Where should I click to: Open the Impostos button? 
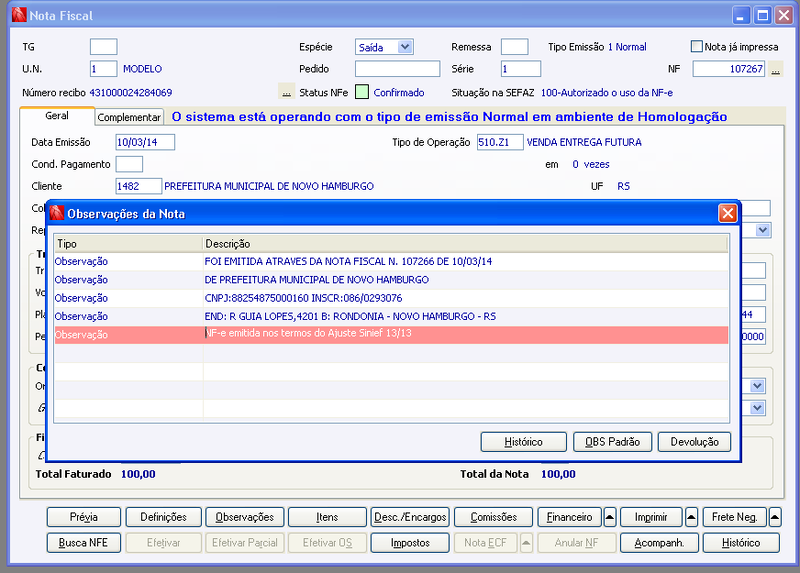410,543
